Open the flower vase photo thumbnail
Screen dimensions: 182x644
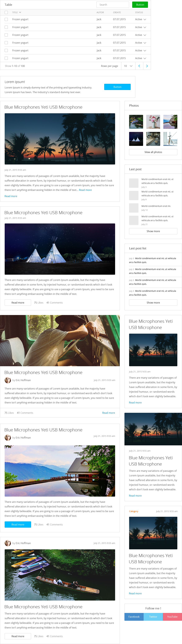(x=153, y=122)
